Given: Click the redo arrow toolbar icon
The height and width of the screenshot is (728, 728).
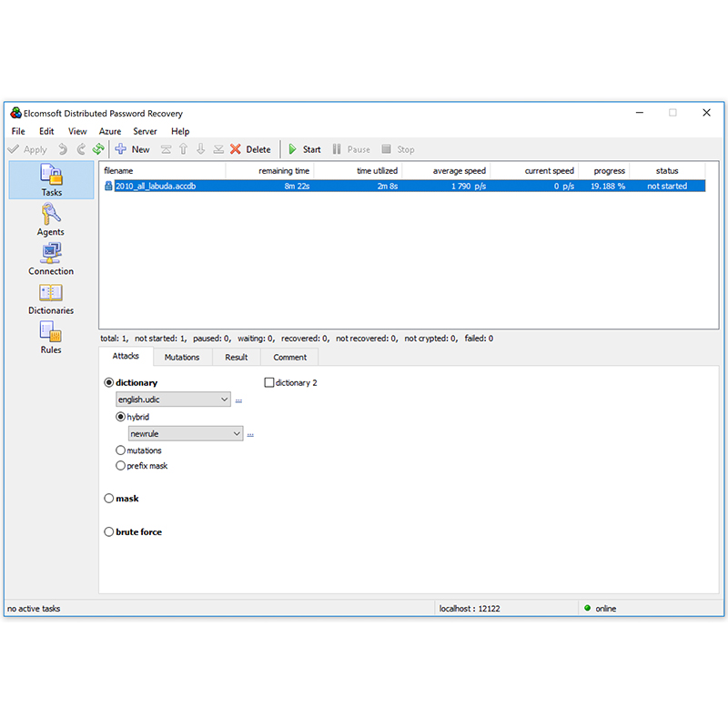Looking at the screenshot, I should [x=81, y=149].
